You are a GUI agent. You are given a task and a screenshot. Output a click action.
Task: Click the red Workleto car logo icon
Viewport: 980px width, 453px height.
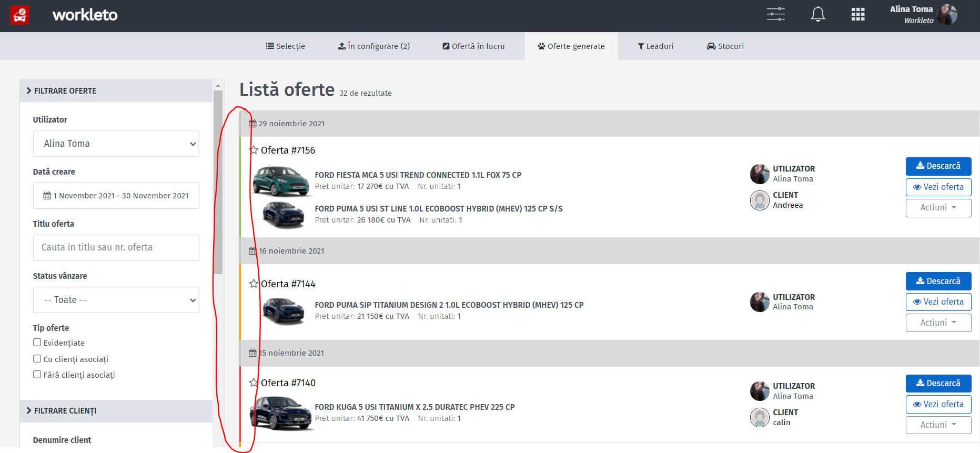pyautogui.click(x=20, y=15)
